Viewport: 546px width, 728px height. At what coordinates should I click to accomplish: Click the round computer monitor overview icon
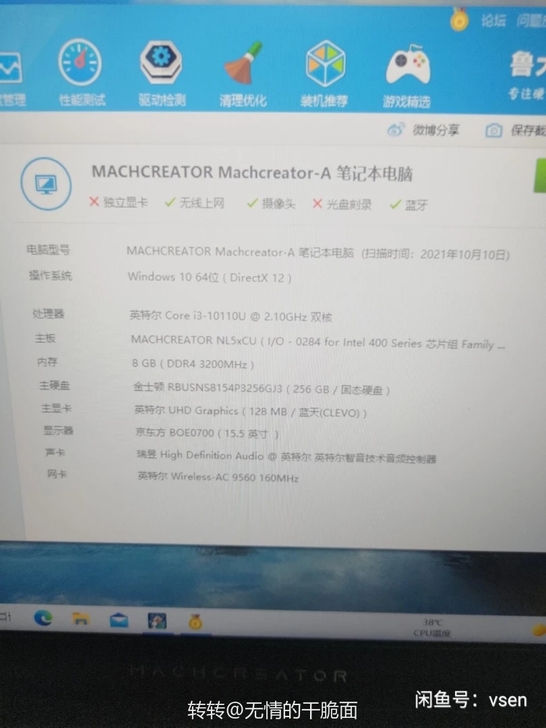[x=46, y=184]
